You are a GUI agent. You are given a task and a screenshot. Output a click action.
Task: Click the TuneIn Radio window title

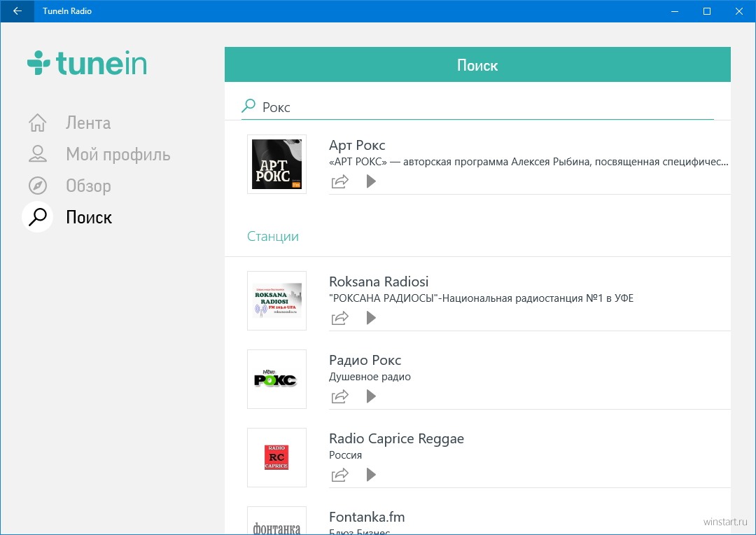click(67, 11)
